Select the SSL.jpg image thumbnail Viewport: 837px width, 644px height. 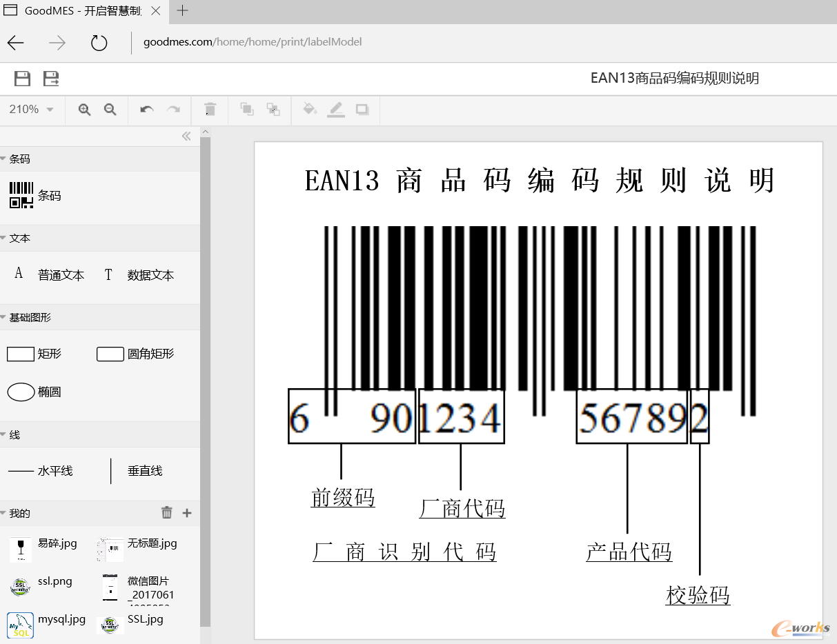click(x=110, y=625)
